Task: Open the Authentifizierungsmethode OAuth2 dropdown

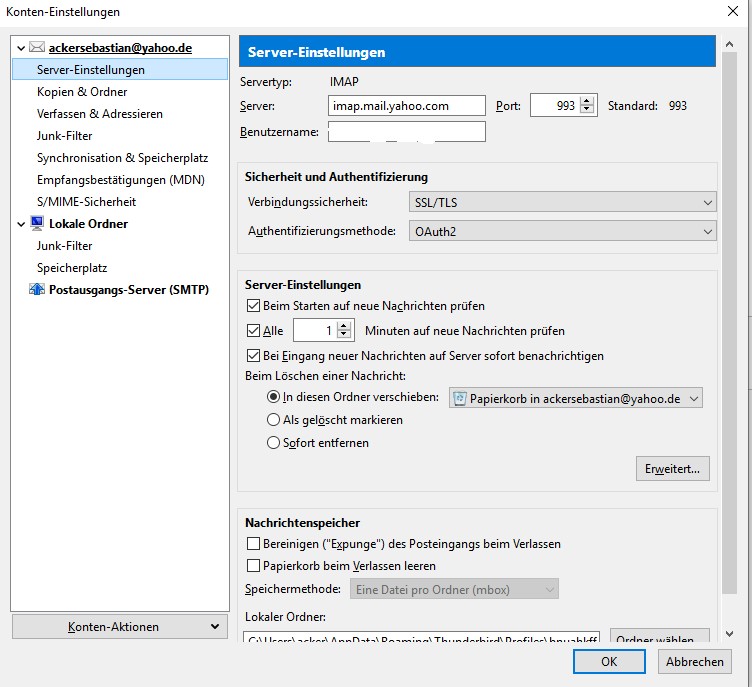Action: click(x=562, y=231)
